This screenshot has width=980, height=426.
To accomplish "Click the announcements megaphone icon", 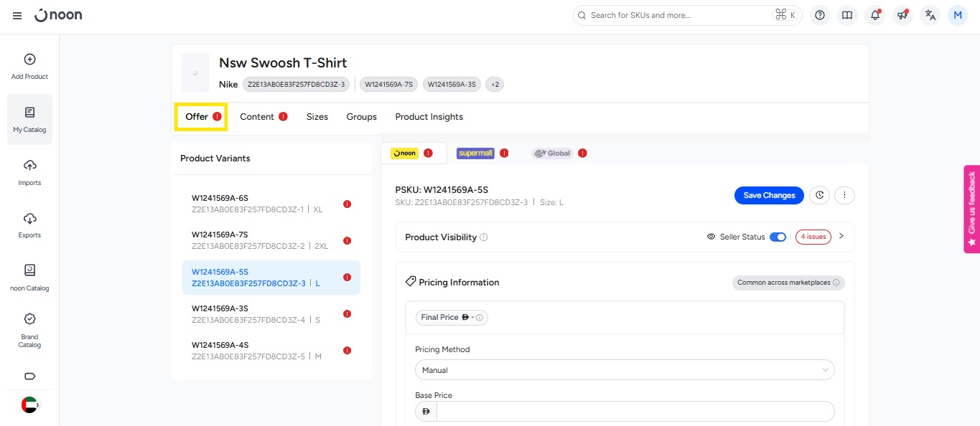I will coord(902,15).
